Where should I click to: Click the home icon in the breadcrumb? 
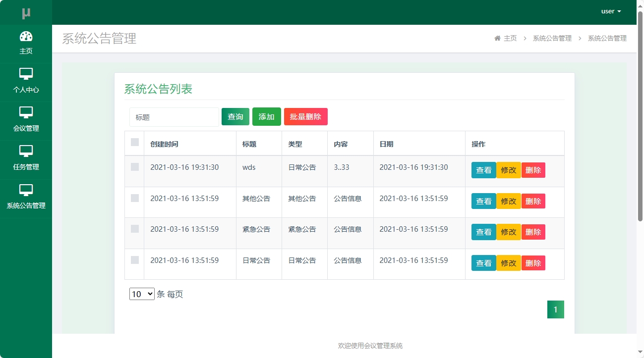[497, 38]
